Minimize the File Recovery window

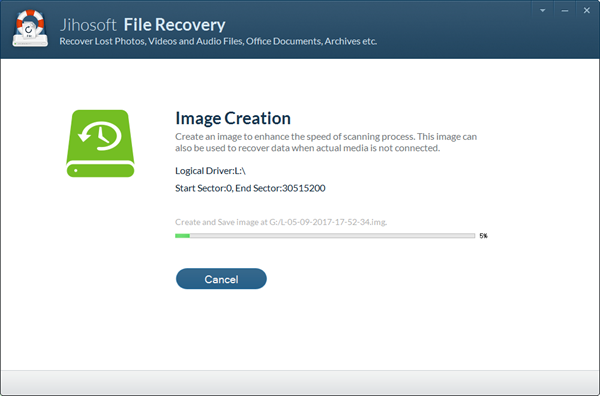point(565,11)
